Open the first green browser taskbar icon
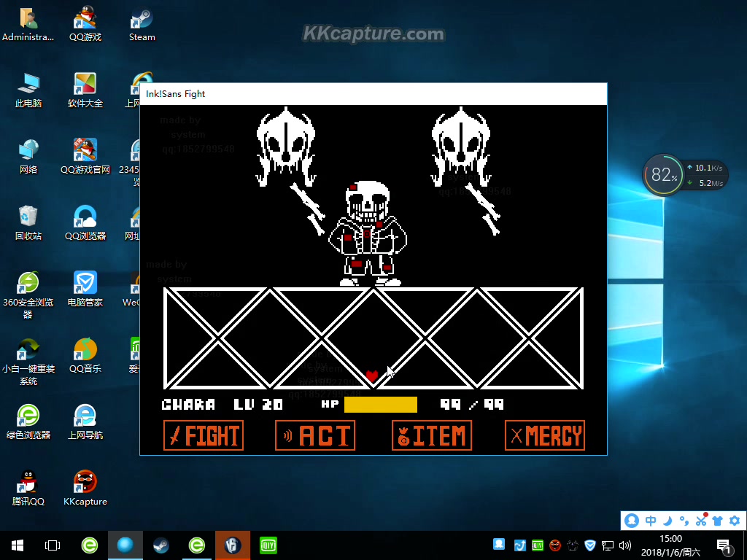The height and width of the screenshot is (560, 747). tap(89, 545)
